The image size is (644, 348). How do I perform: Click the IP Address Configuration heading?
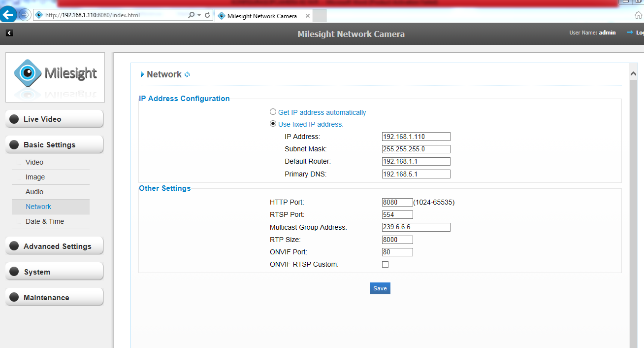coord(184,99)
